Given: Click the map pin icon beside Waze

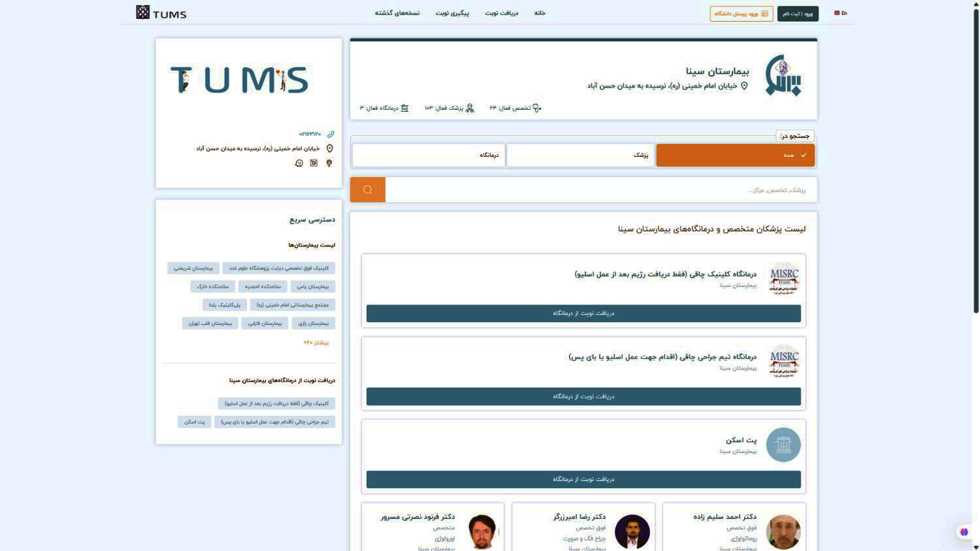Looking at the screenshot, I should [329, 163].
